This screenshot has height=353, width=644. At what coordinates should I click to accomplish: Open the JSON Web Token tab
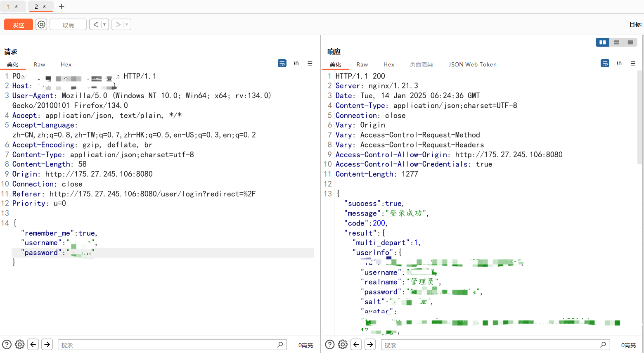click(473, 64)
